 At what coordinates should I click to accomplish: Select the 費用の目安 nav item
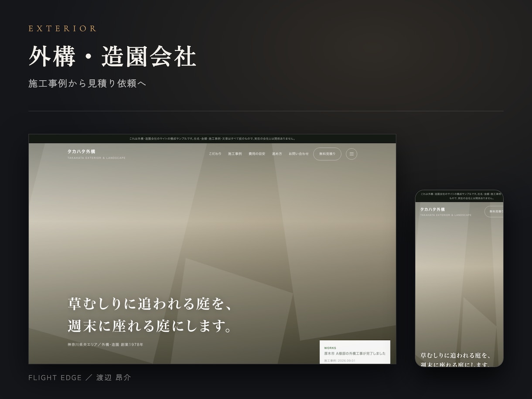coord(257,154)
